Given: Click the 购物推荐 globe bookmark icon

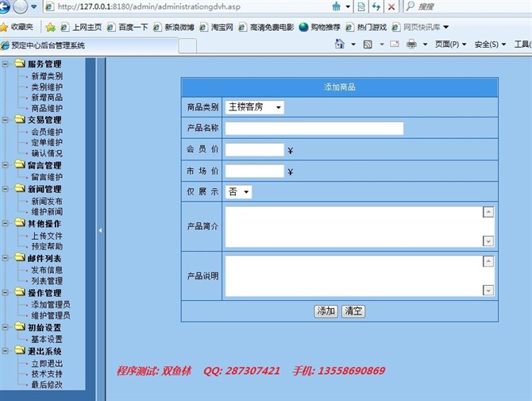Looking at the screenshot, I should point(303,27).
